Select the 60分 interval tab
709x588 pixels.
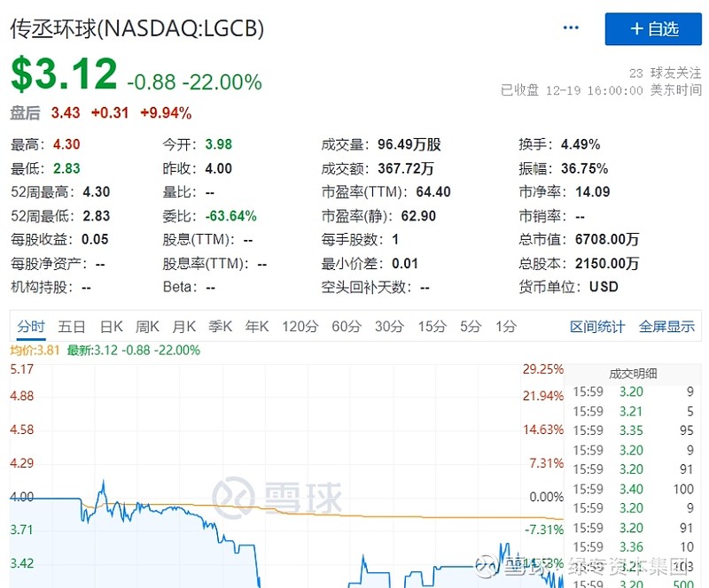click(x=347, y=326)
